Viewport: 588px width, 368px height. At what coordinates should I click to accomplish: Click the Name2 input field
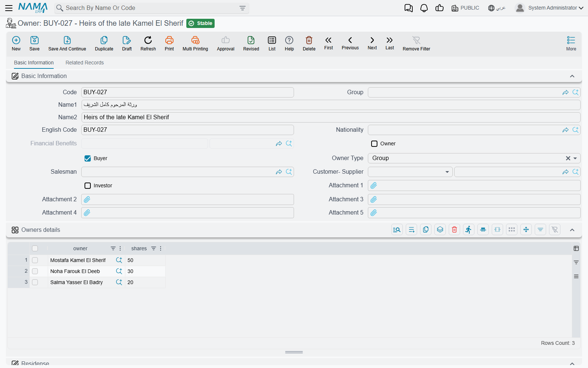pos(331,117)
